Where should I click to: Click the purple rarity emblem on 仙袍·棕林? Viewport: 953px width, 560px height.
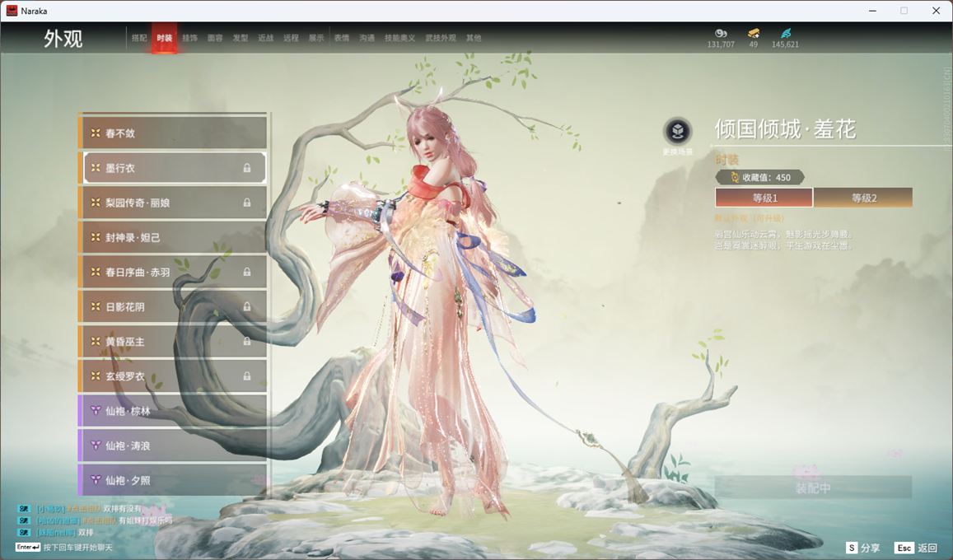[96, 411]
